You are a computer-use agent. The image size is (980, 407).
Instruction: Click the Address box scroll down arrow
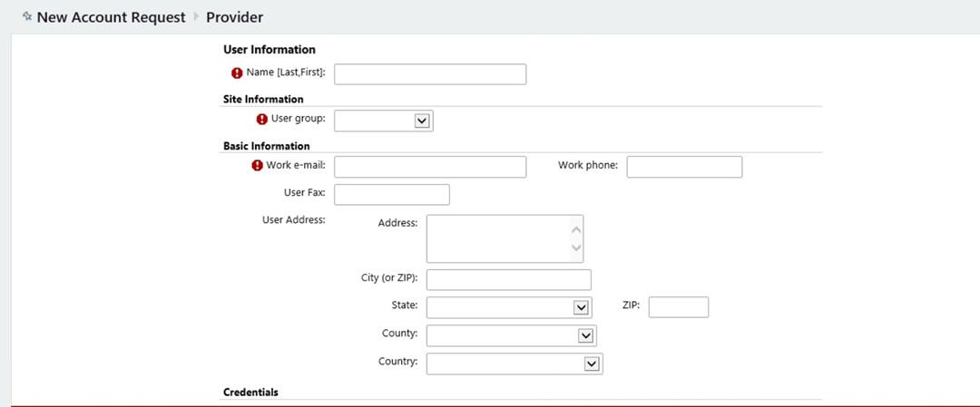[577, 247]
